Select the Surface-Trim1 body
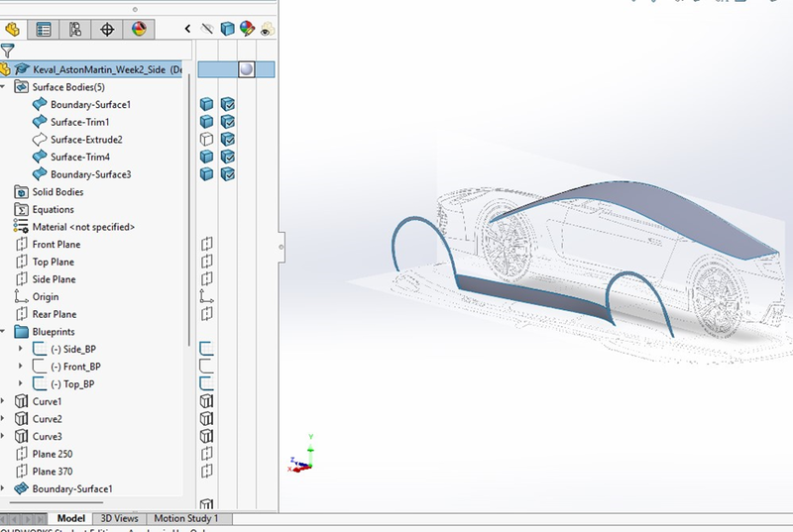The height and width of the screenshot is (532, 793). point(80,122)
